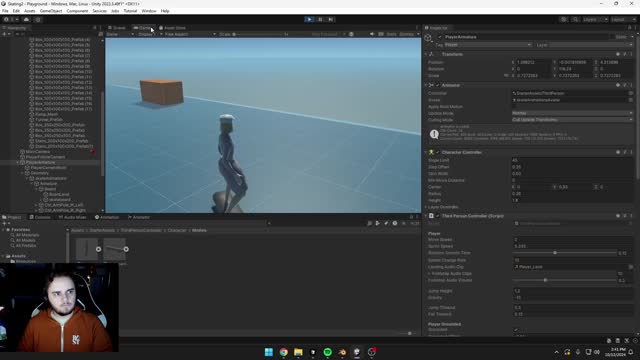Open the Culling Mode dropdown

click(572, 120)
